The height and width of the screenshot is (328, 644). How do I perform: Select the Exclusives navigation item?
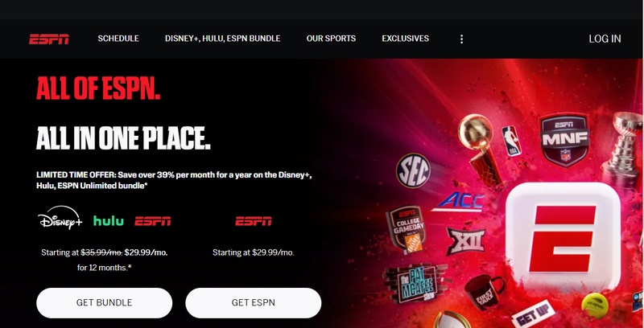406,39
